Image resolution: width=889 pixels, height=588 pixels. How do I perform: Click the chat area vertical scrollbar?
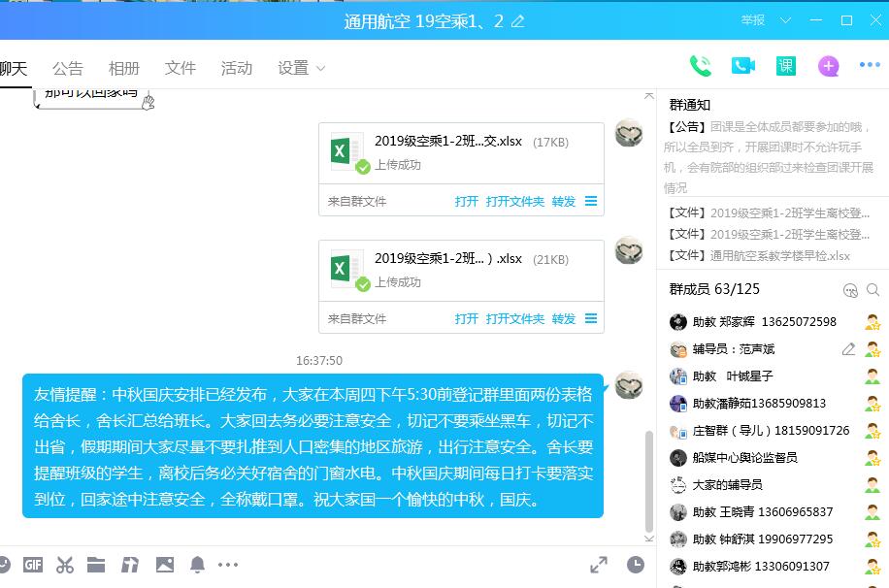(x=649, y=480)
